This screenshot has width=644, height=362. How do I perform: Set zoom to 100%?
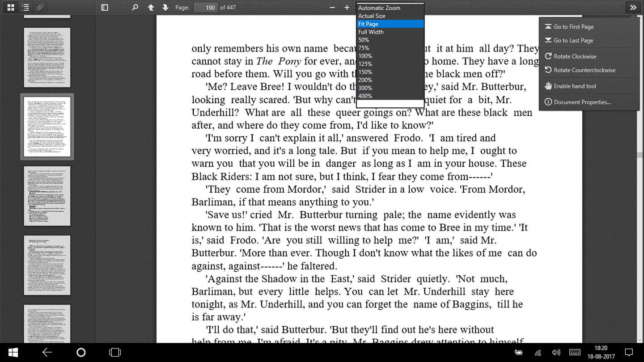coord(390,56)
